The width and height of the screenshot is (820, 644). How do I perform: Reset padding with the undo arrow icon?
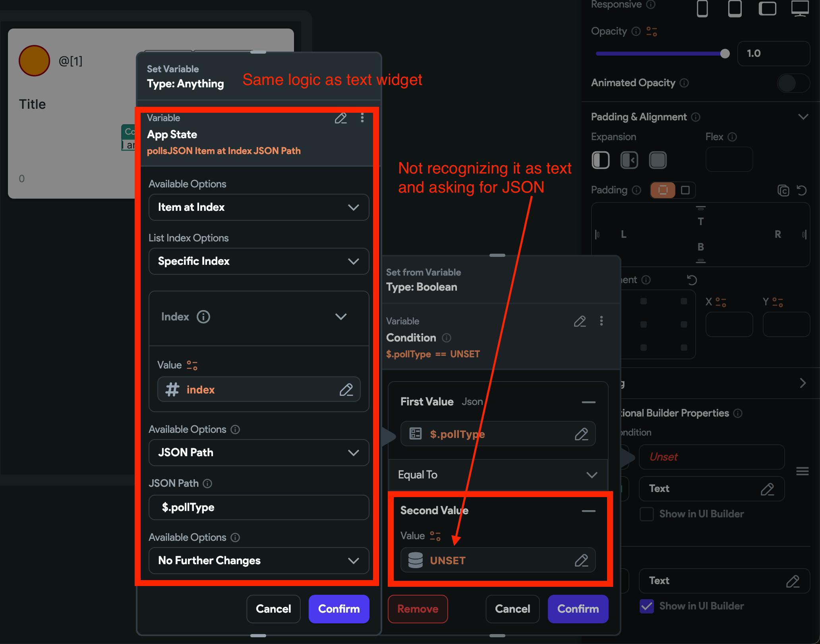802,191
